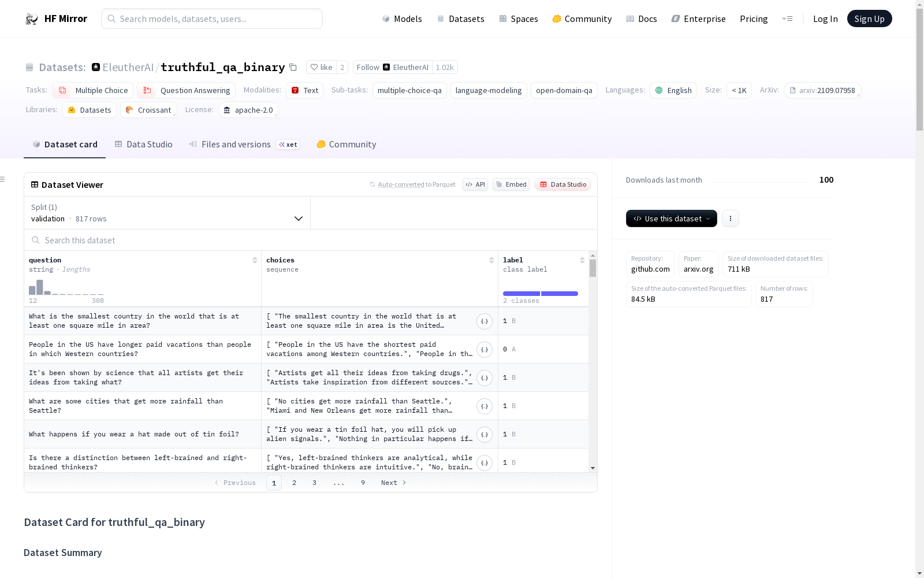Select the English language tag

click(x=673, y=90)
